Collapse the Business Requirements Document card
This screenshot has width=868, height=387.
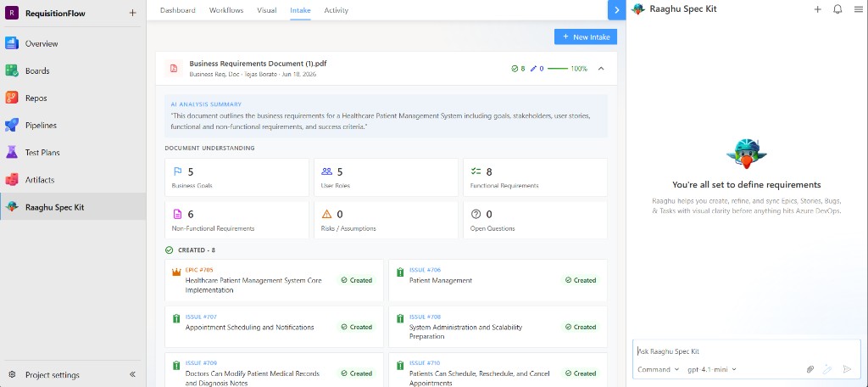click(x=601, y=69)
